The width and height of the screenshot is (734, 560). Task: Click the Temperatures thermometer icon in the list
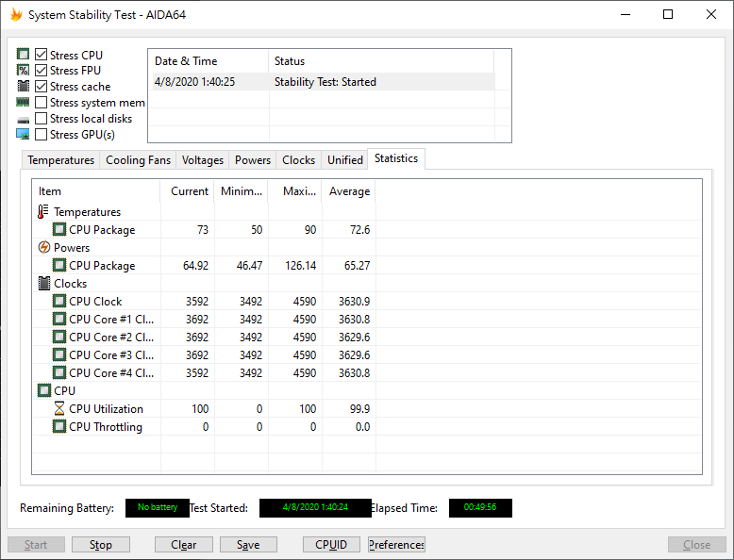(43, 211)
